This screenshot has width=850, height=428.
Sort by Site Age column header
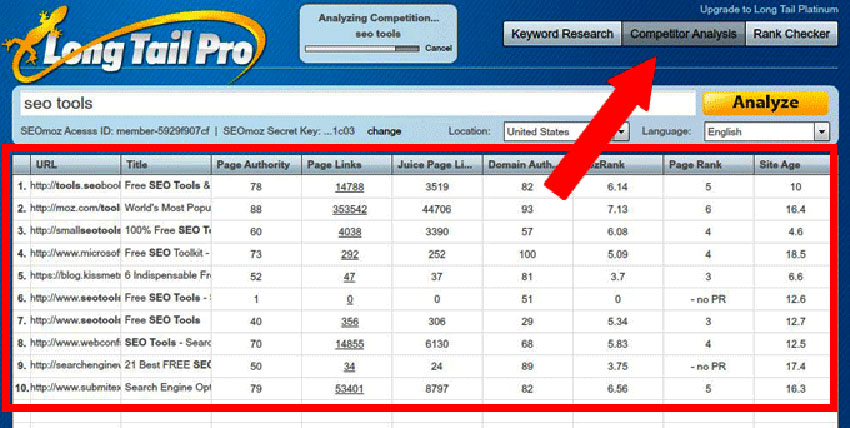coord(791,165)
